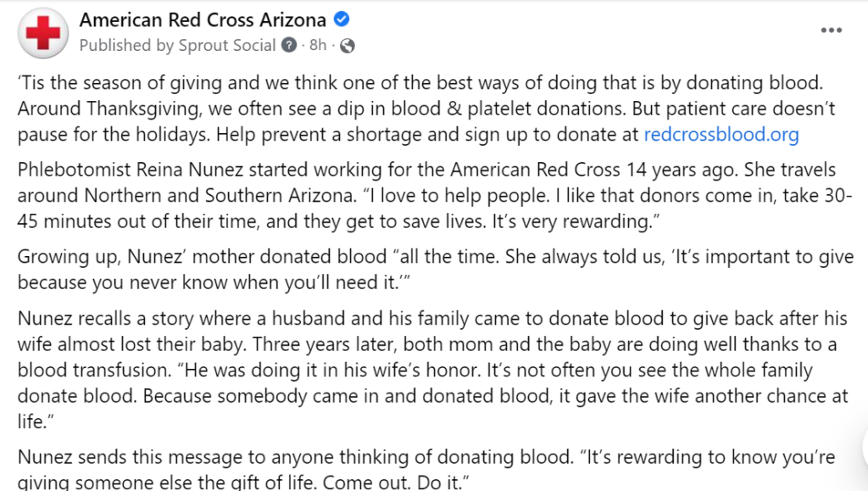Click the 'Nunez sends this message' paragraph

click(426, 470)
